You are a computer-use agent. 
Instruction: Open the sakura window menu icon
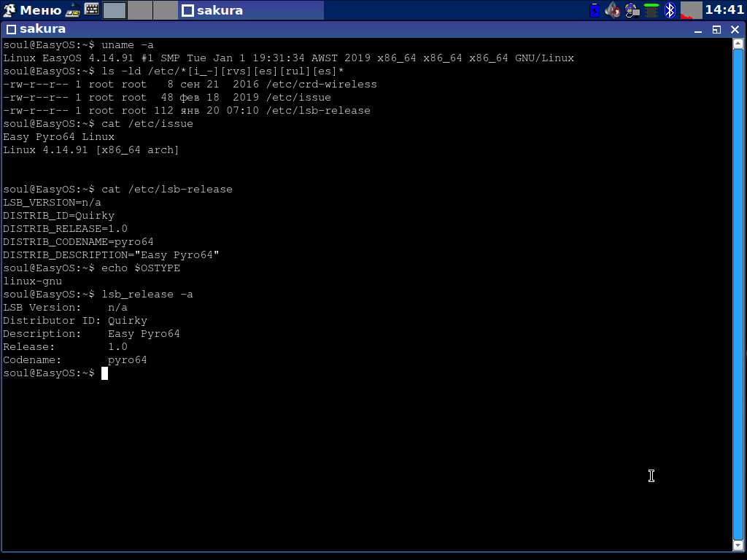[11, 29]
